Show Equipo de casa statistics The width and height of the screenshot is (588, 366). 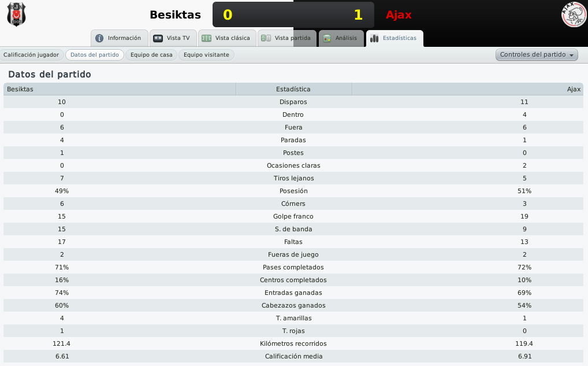pos(151,55)
